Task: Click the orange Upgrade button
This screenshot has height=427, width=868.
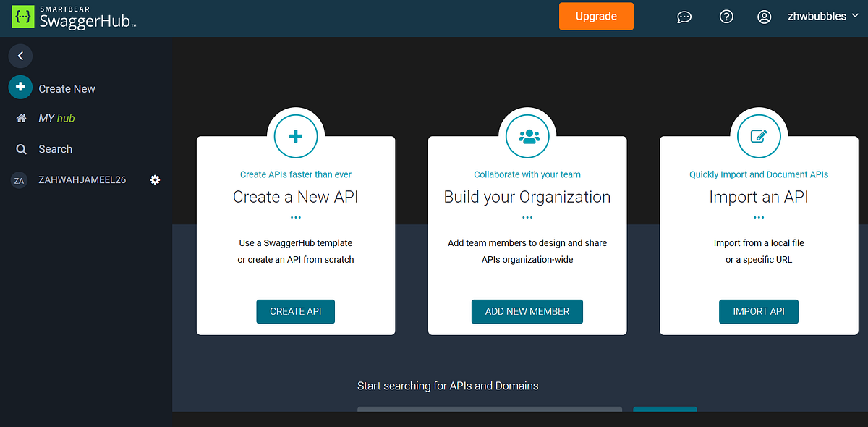Action: tap(596, 16)
